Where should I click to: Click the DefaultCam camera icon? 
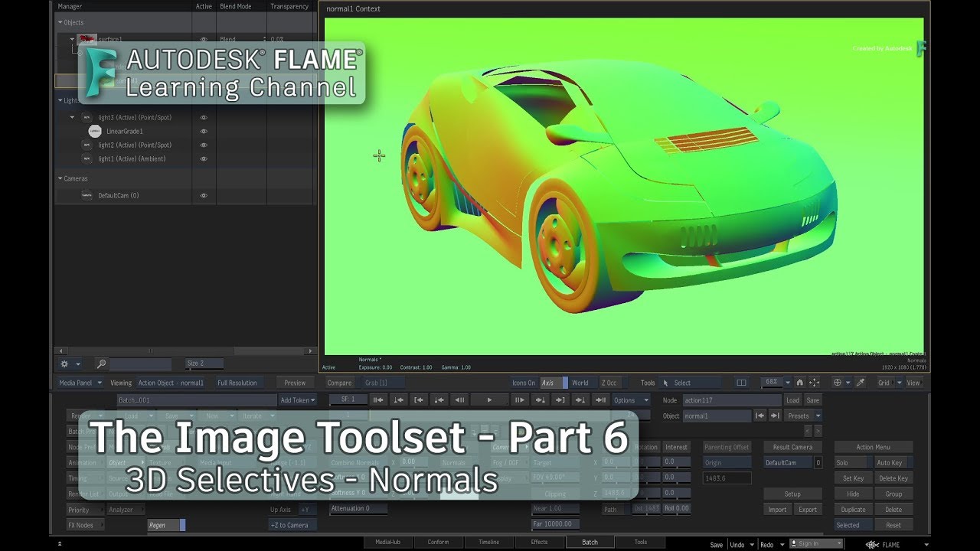coord(87,195)
